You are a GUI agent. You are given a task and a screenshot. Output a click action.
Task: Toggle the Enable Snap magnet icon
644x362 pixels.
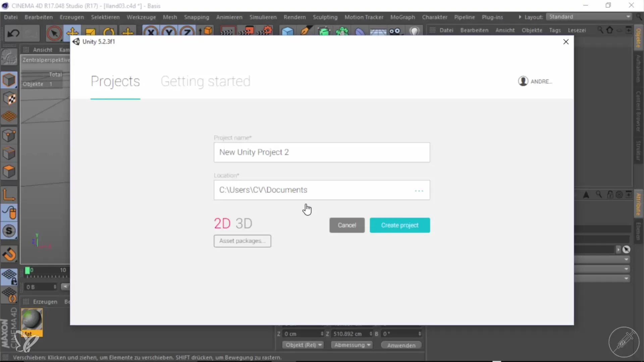(9, 254)
